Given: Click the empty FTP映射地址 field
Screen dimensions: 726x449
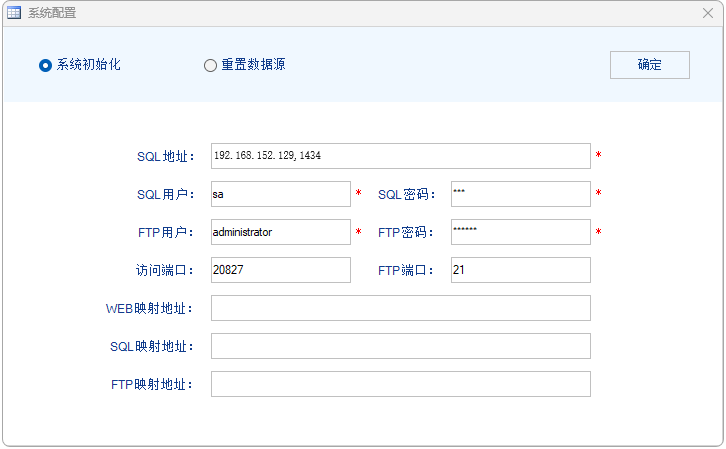Looking at the screenshot, I should pyautogui.click(x=400, y=384).
